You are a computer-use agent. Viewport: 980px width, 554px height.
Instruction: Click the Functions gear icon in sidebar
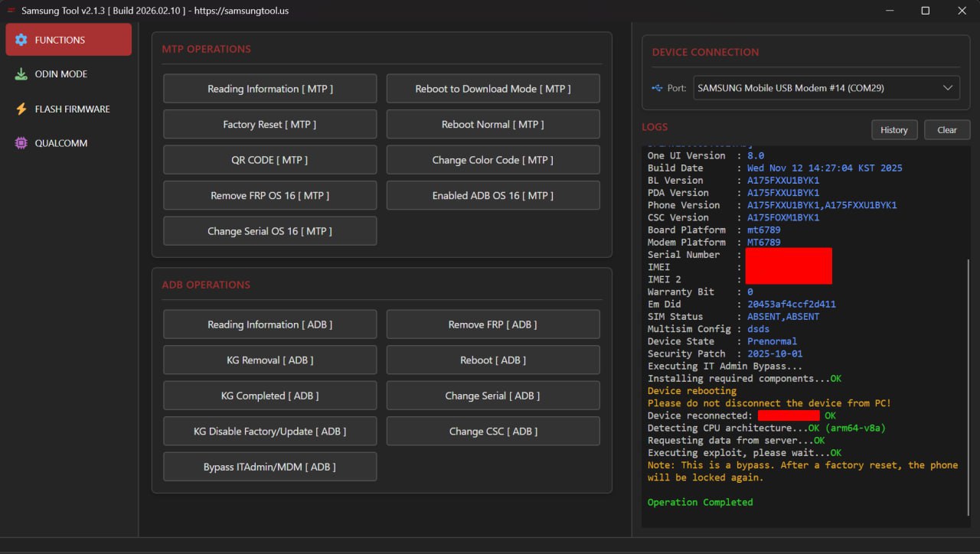(21, 40)
